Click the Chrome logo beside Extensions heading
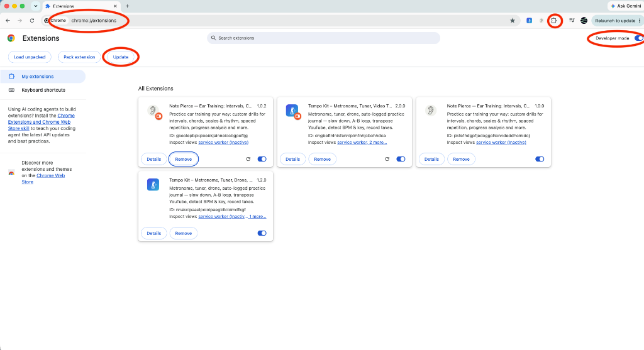The height and width of the screenshot is (350, 644). point(11,38)
